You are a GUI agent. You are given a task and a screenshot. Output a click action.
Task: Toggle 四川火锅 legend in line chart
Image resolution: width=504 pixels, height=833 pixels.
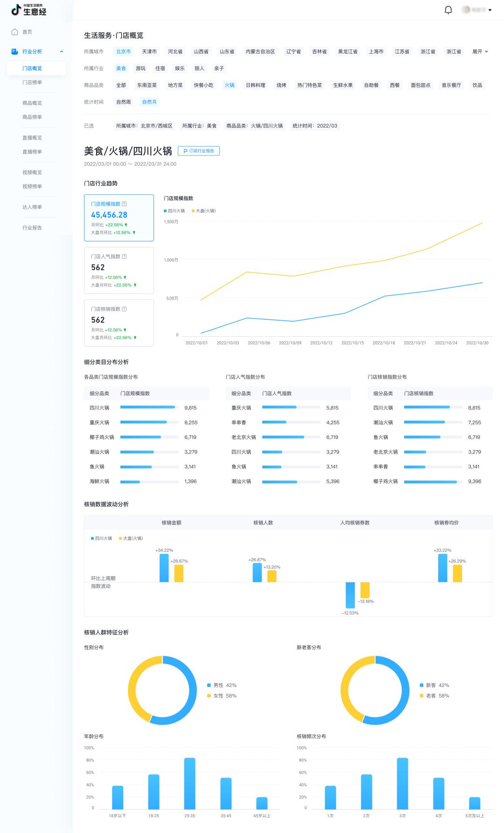click(x=174, y=211)
